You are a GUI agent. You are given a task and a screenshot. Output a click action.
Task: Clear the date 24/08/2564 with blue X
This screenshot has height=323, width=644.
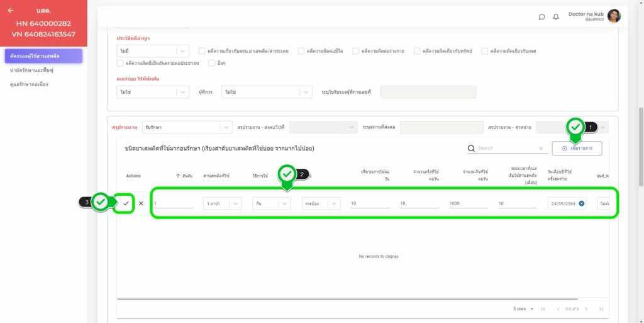pos(581,203)
